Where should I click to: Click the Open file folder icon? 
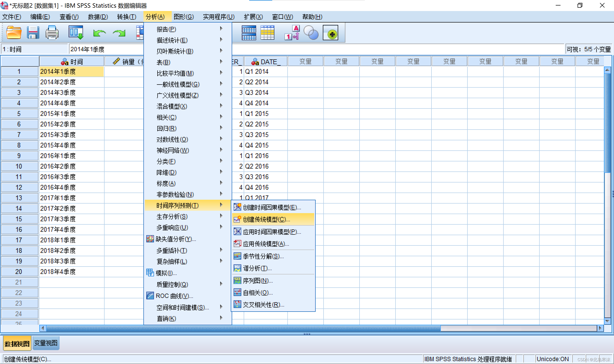[13, 33]
